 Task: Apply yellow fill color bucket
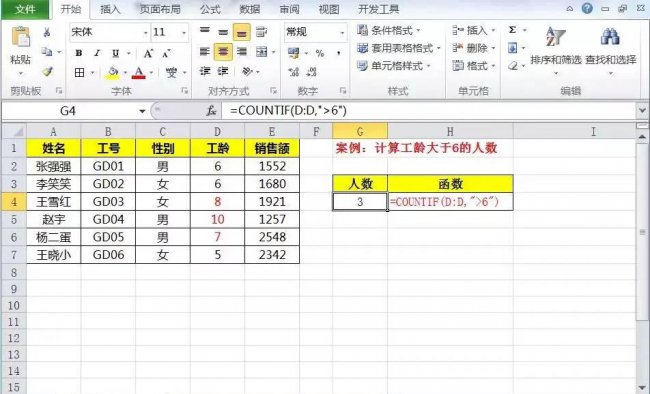coord(113,73)
